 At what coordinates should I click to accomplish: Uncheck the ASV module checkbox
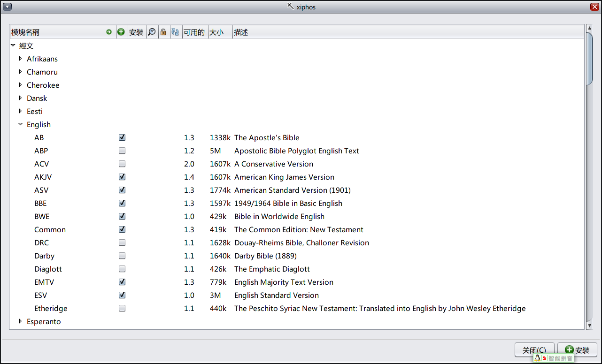pos(122,190)
